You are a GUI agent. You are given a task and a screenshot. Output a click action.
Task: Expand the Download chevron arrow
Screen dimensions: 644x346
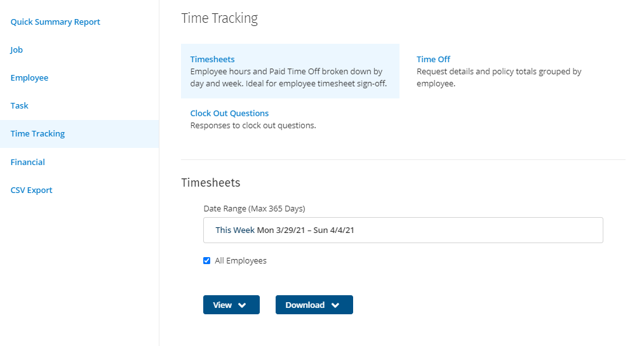click(335, 305)
